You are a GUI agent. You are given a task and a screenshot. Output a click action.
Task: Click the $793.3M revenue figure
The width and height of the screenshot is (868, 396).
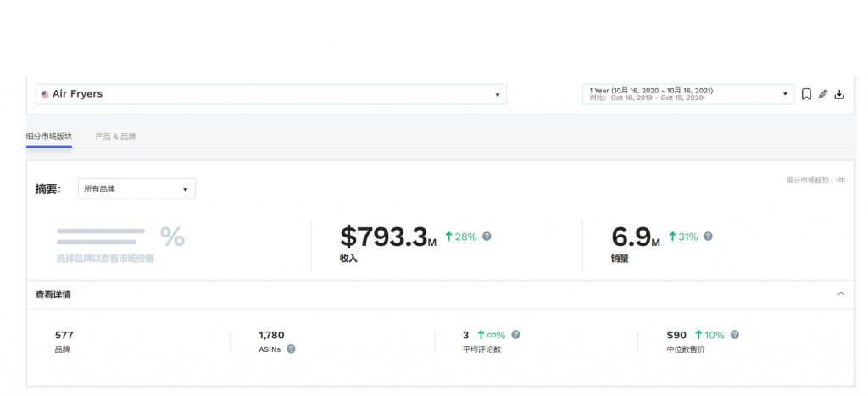(388, 237)
